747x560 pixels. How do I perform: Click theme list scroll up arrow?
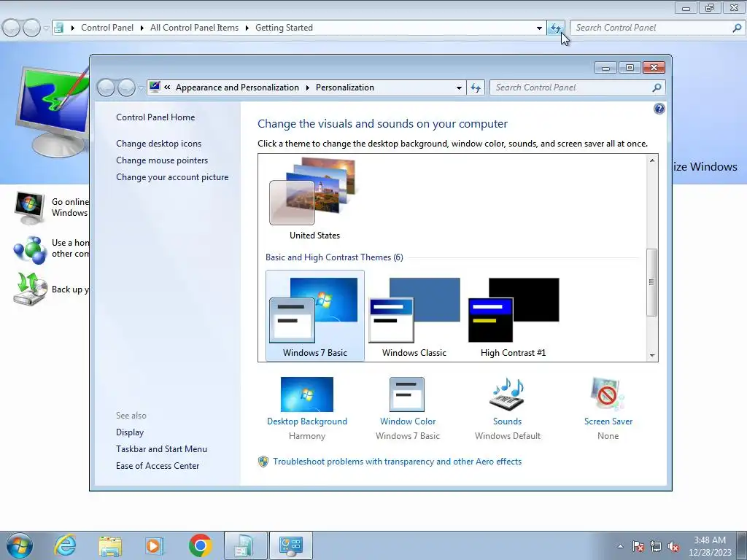click(651, 160)
